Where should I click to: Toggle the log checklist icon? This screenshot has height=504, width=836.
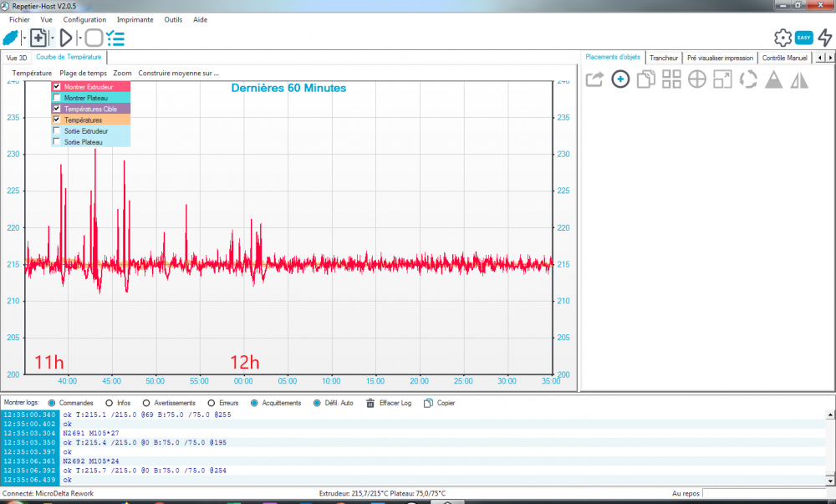115,38
